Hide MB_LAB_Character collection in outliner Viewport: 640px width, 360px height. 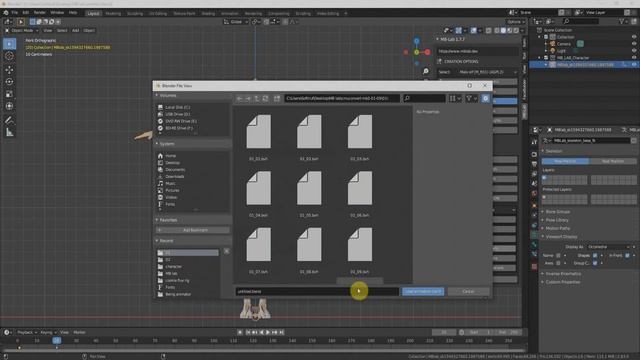click(x=634, y=58)
